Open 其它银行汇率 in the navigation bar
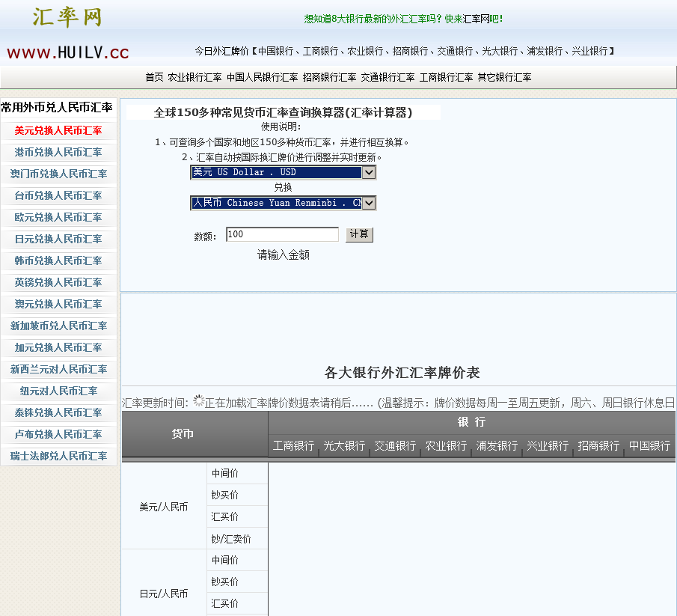This screenshot has width=677, height=616. click(x=504, y=77)
